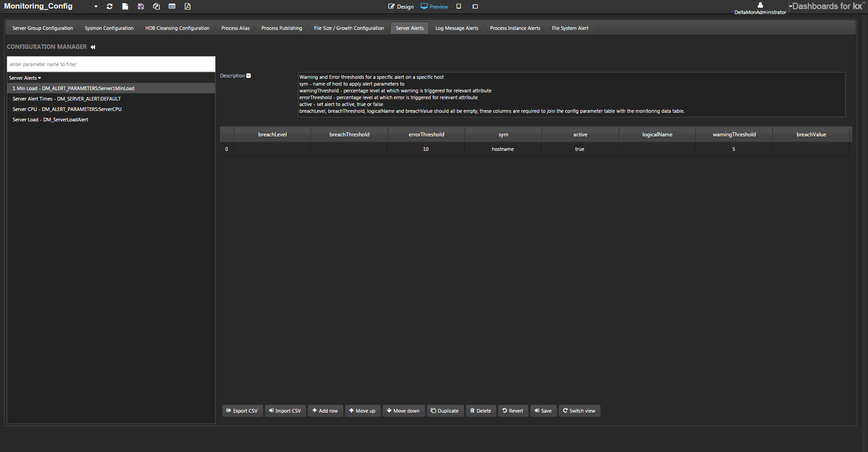
Task: Click errorThreshold cell with value 10
Action: pos(426,149)
